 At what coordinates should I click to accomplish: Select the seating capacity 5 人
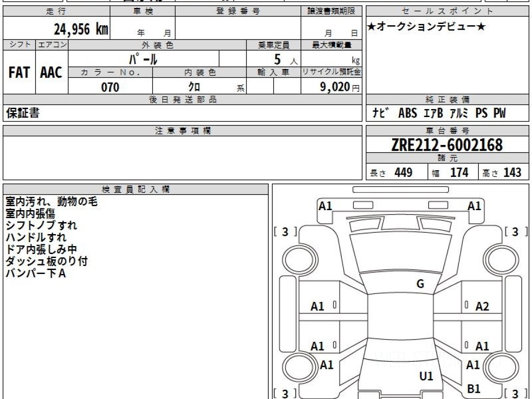pyautogui.click(x=286, y=59)
